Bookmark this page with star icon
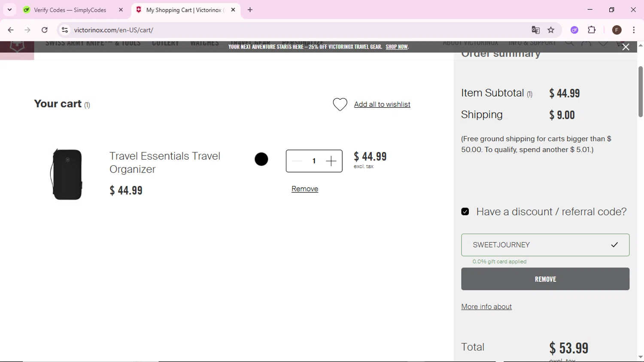The height and width of the screenshot is (362, 644). point(551,30)
